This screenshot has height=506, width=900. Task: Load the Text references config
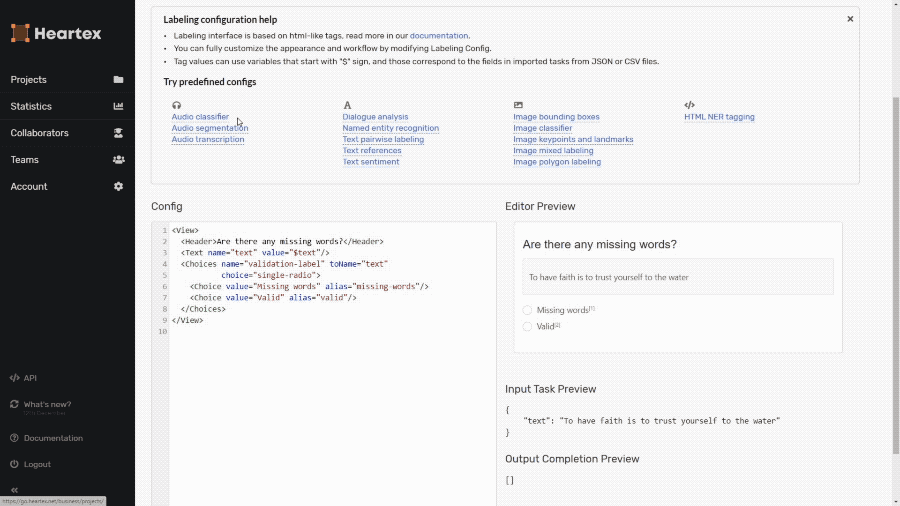click(x=372, y=150)
